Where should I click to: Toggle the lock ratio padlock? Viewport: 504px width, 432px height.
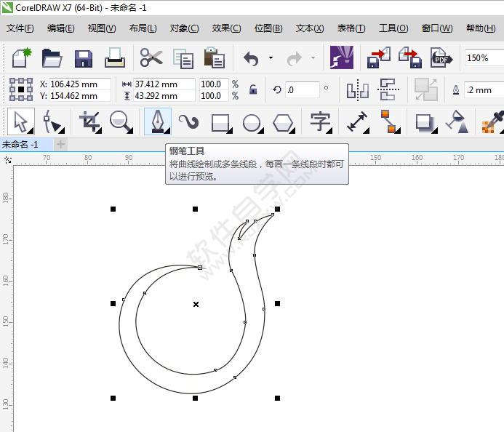pyautogui.click(x=253, y=89)
